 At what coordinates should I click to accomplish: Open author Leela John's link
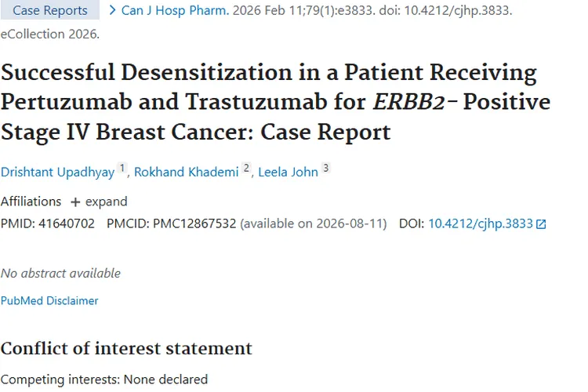[288, 172]
